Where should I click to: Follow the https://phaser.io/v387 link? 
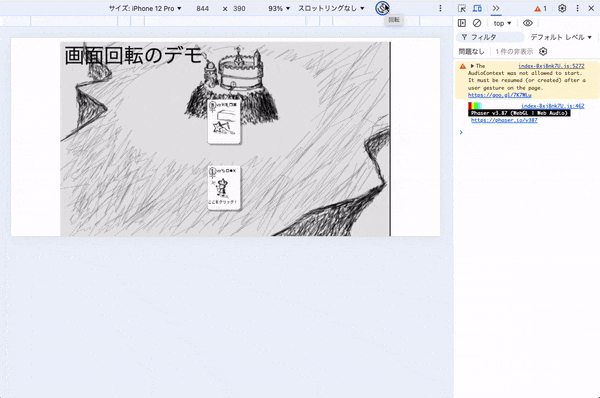(x=504, y=120)
